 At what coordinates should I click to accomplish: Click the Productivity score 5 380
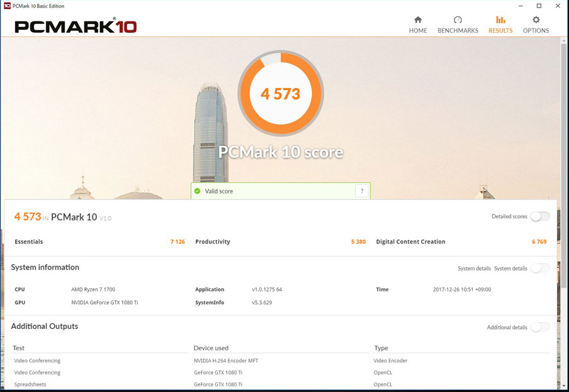coord(358,242)
